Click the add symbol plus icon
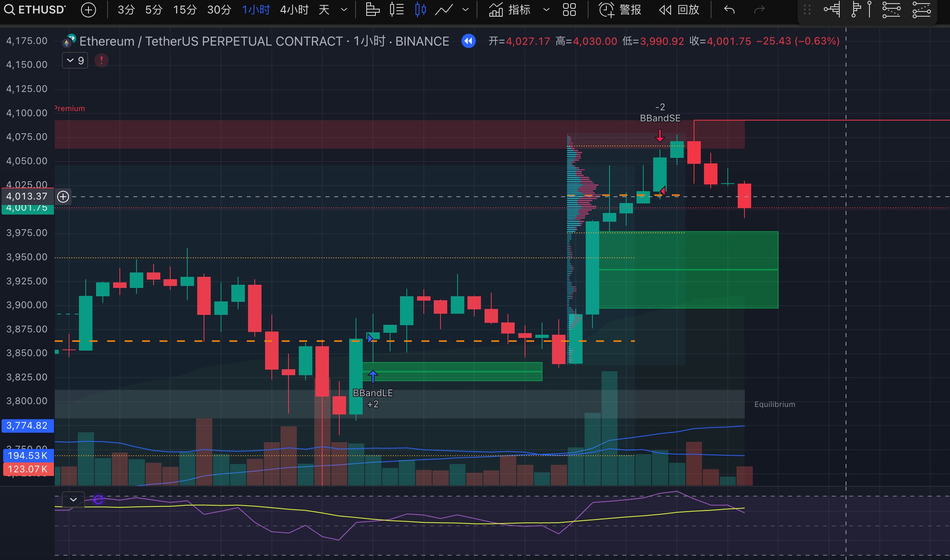950x560 pixels. 88,10
